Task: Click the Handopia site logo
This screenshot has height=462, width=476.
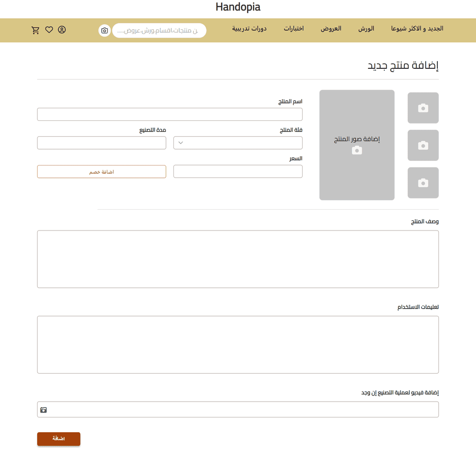Action: [x=238, y=7]
